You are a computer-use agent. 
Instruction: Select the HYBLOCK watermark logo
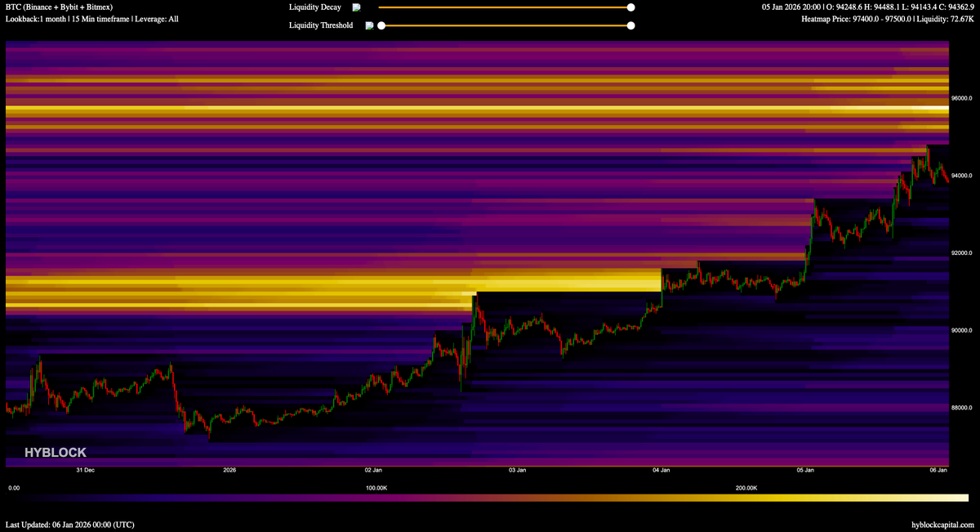(x=56, y=452)
